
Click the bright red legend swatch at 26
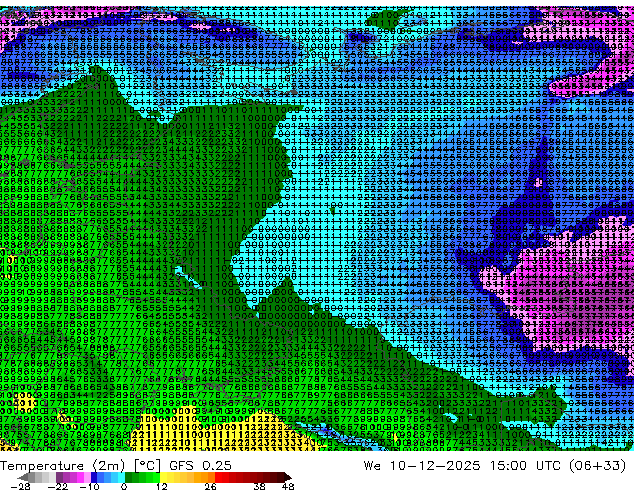218,477
